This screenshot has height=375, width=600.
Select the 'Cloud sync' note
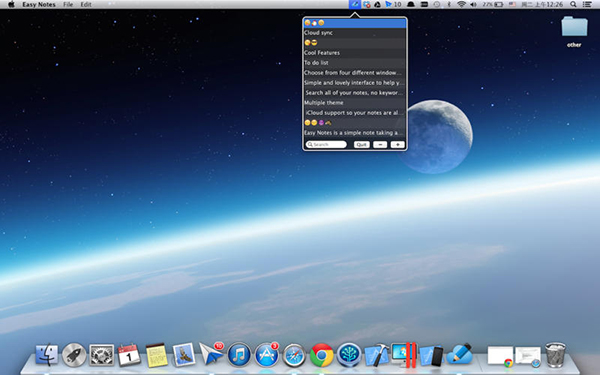click(x=355, y=33)
